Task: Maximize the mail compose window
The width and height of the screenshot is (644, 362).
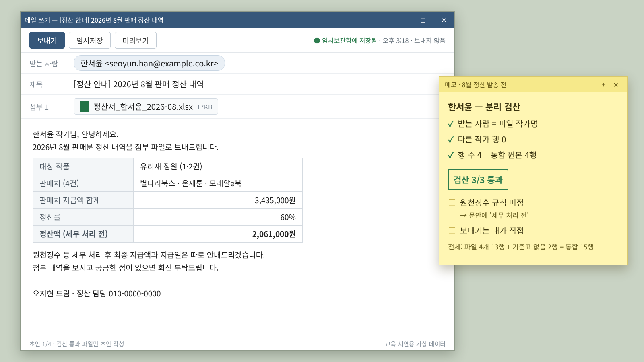Action: click(x=423, y=20)
